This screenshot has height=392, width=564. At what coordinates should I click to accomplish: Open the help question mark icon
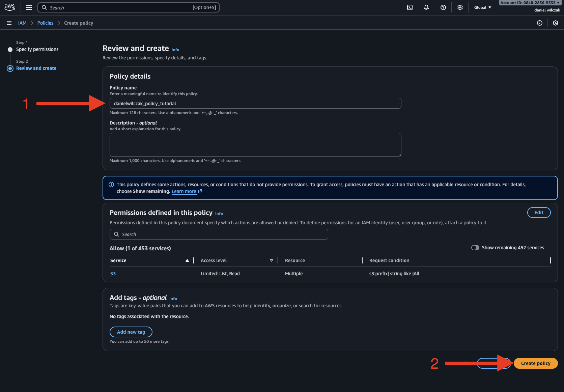(x=443, y=7)
